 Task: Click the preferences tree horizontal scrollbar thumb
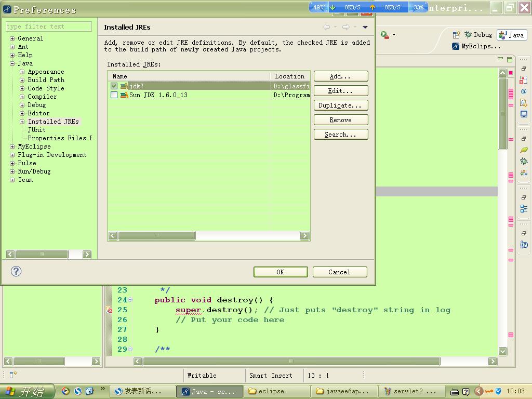pyautogui.click(x=42, y=254)
